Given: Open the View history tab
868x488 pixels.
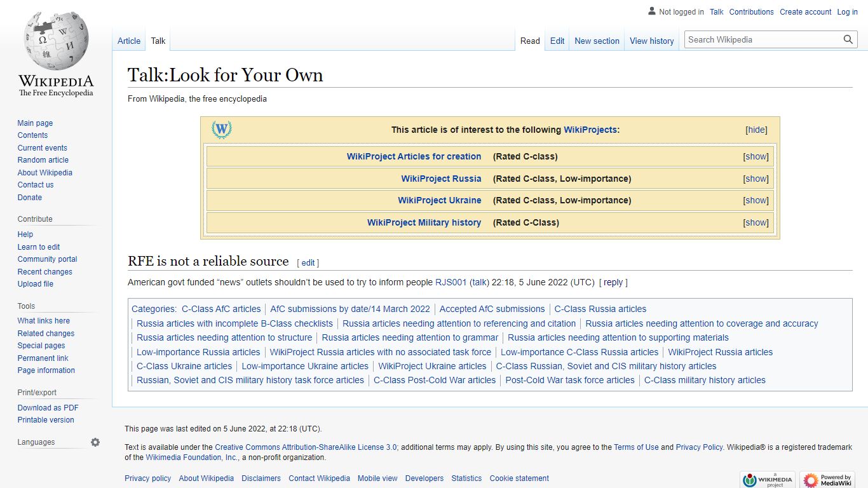Looking at the screenshot, I should tap(651, 41).
